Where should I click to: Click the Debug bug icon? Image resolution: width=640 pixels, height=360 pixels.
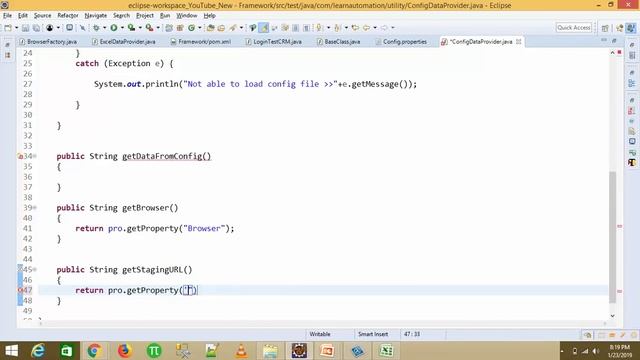click(x=96, y=28)
